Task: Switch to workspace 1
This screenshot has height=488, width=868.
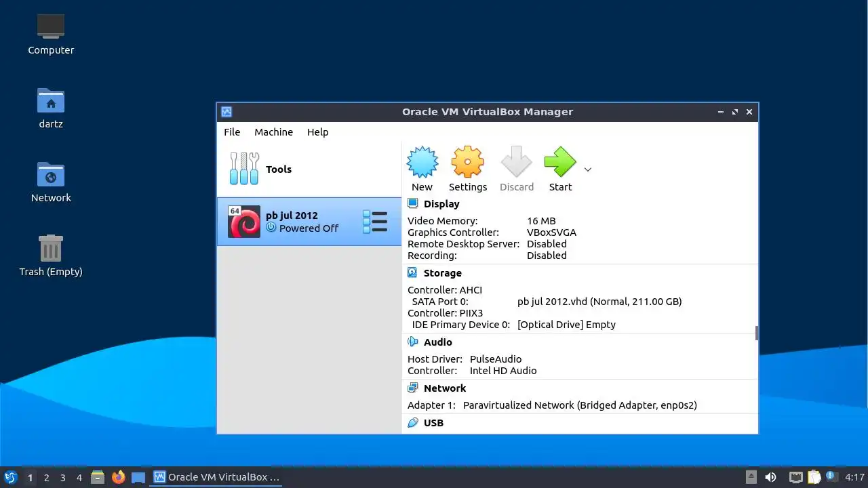Action: pos(30,478)
